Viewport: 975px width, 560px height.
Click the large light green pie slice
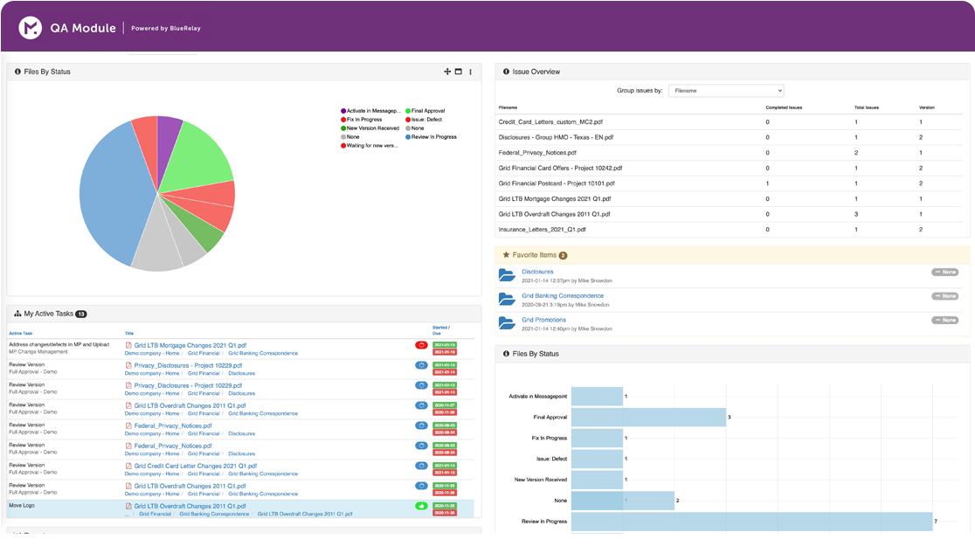[x=196, y=158]
